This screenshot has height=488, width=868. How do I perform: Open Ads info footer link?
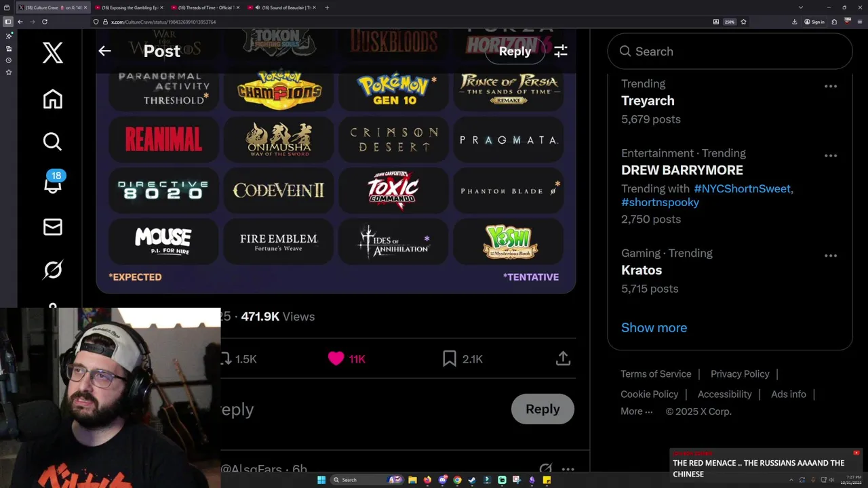coord(789,394)
